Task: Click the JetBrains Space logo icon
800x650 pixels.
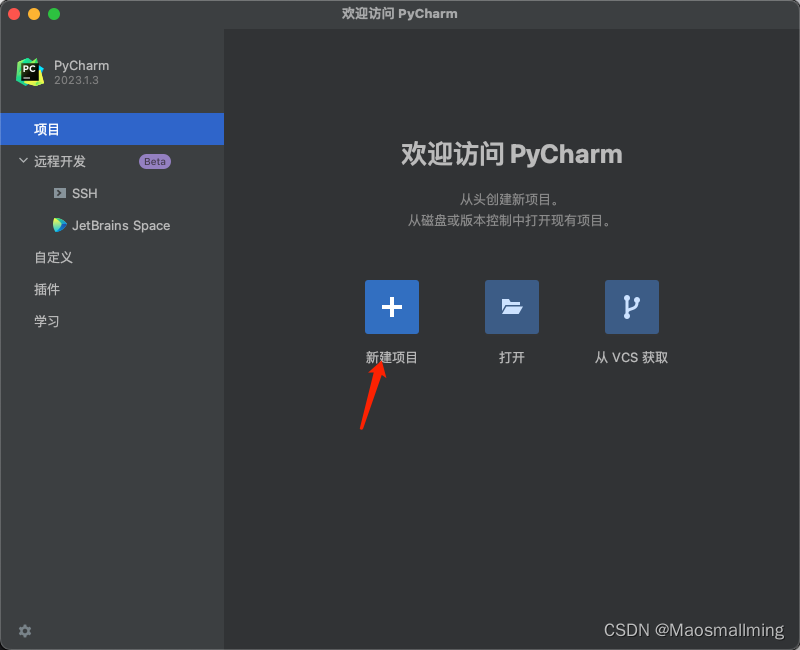Action: click(x=60, y=225)
